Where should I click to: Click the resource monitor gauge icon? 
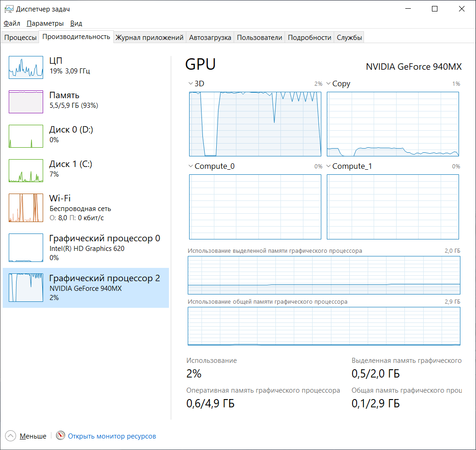tap(61, 435)
